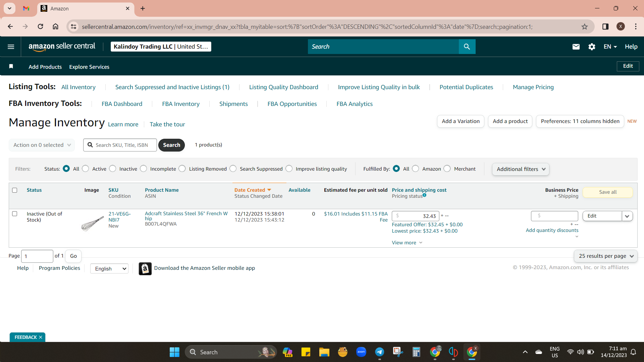Open the messages envelope icon
Viewport: 644px width, 362px height.
[576, 47]
